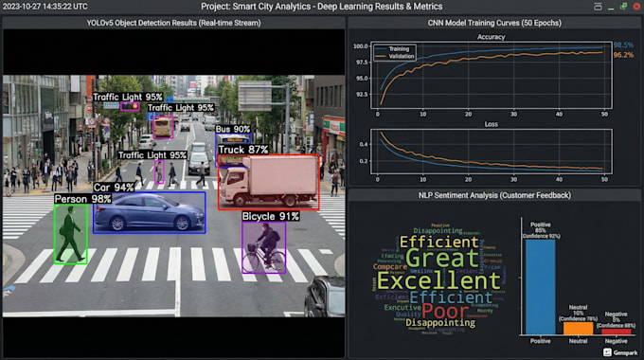Click the yellow Disappointing word below Poor
The image size is (644, 360).
point(440,323)
